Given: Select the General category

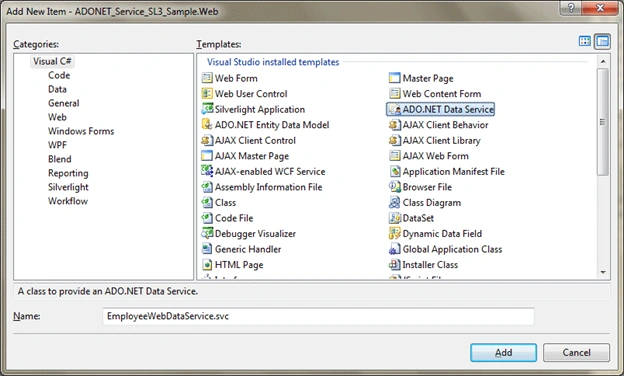Looking at the screenshot, I should point(64,103).
